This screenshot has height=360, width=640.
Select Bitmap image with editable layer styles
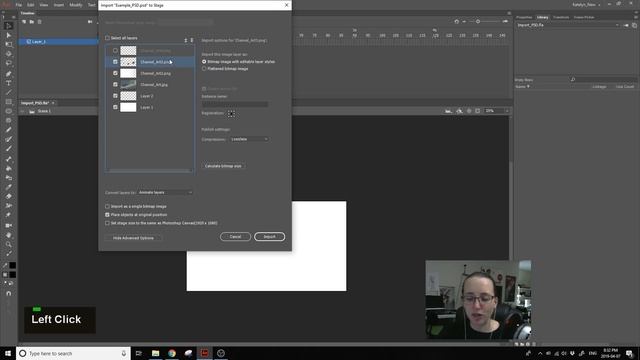204,62
